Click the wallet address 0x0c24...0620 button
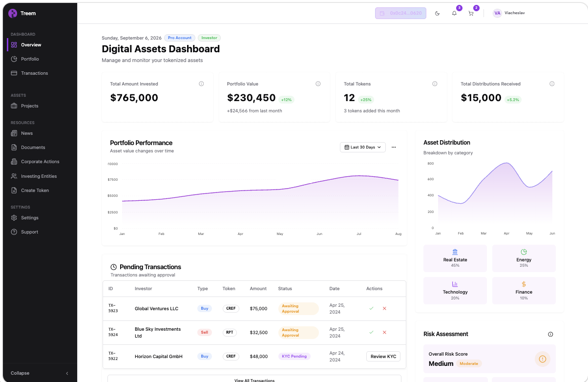588x382 pixels. click(x=400, y=13)
